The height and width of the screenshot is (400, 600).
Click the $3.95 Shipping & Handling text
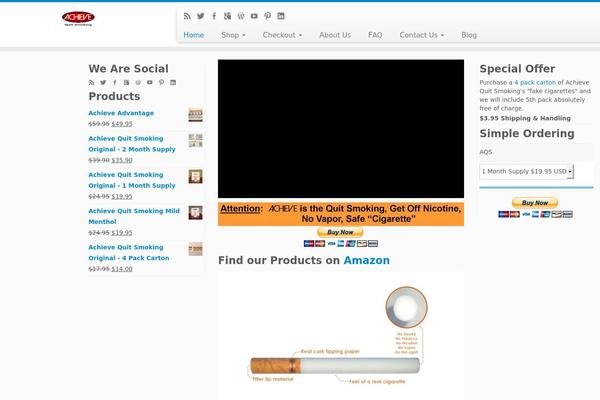click(x=525, y=118)
